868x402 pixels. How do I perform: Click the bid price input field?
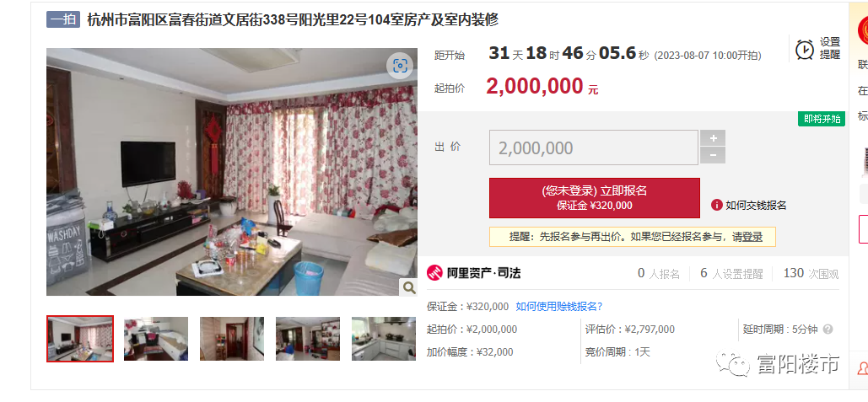[x=594, y=147]
